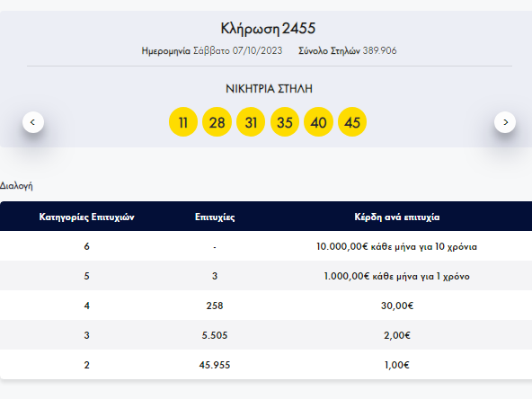Image resolution: width=532 pixels, height=399 pixels.
Task: Go to the next draw with right arrow
Action: (505, 122)
